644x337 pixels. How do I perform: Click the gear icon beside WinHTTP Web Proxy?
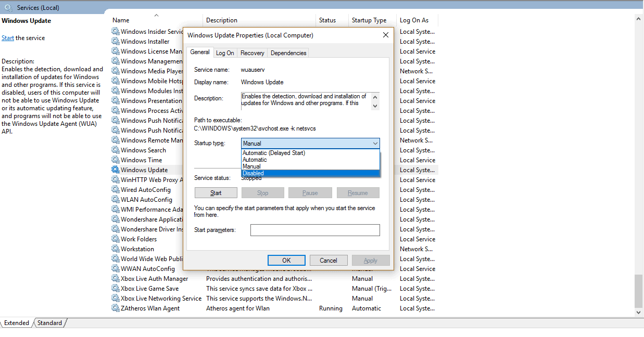[115, 179]
